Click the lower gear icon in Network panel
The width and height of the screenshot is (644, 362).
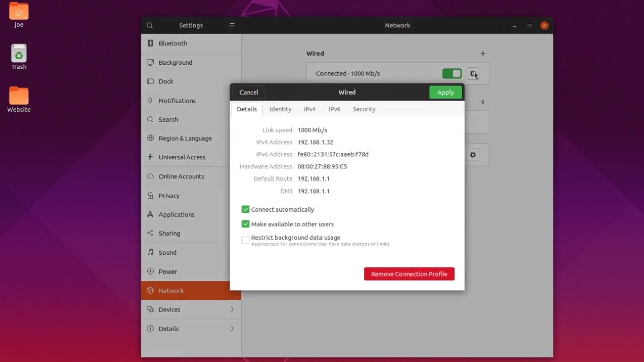coord(473,155)
